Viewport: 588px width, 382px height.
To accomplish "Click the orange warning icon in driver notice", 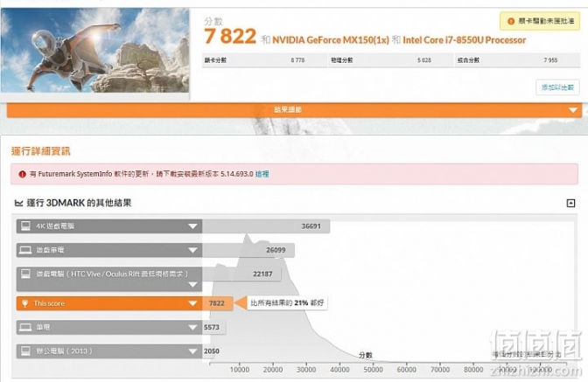I will [510, 21].
